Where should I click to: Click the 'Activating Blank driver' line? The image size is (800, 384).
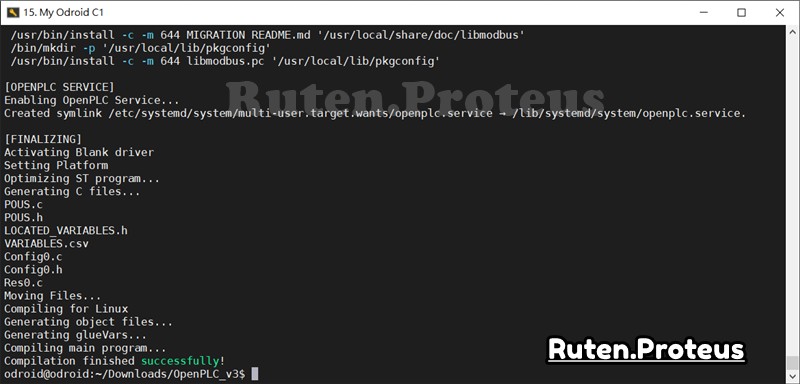[x=79, y=152]
